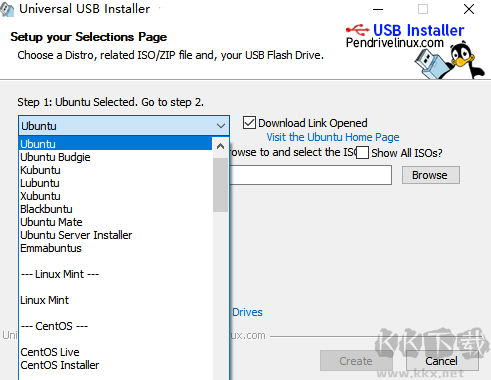This screenshot has height=380, width=491.
Task: Choose Lubuntu from the distro list
Action: [116, 183]
